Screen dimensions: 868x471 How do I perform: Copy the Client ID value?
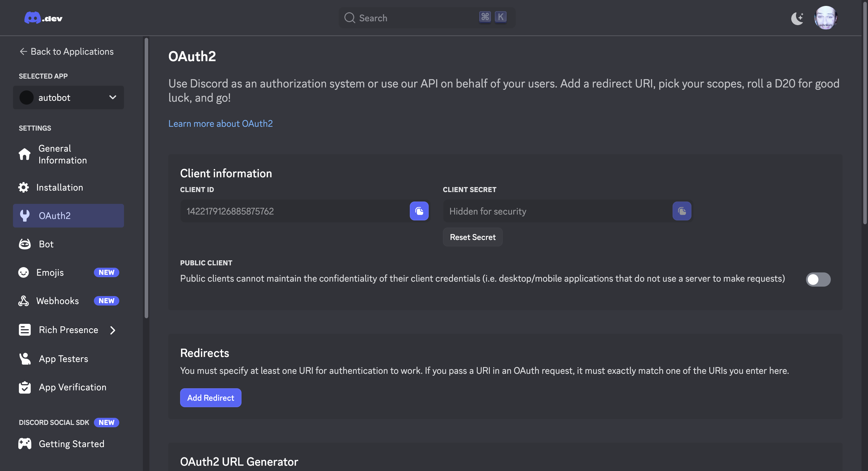click(x=419, y=211)
